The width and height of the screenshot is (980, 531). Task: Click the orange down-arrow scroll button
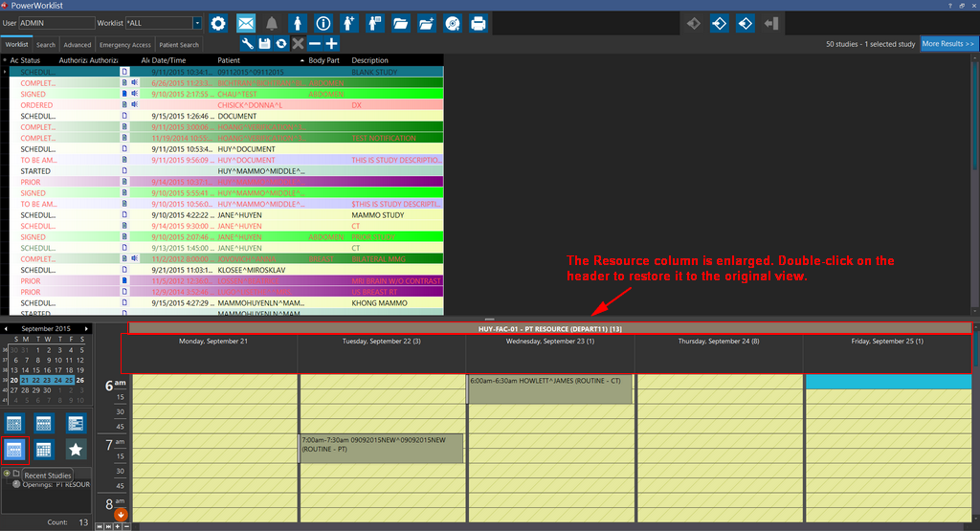121,515
